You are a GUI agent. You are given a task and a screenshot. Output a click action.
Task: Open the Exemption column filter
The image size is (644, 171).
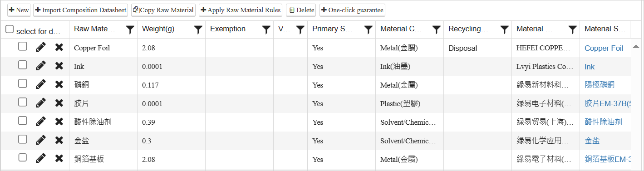[x=266, y=29]
